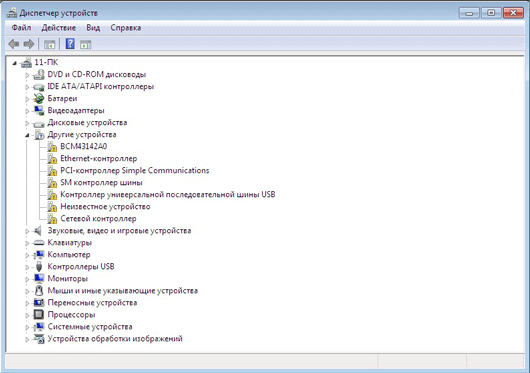Click the Дисковые устройства drive icon
The height and width of the screenshot is (373, 530).
tap(39, 123)
